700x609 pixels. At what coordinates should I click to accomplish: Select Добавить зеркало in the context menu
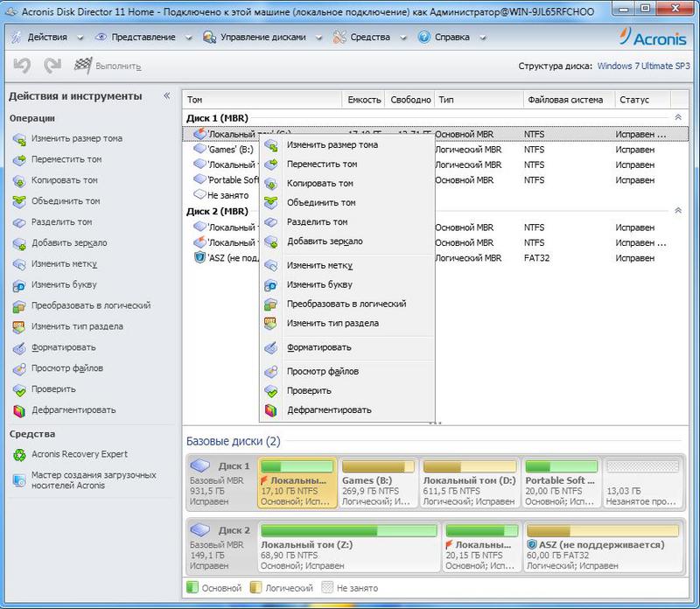tap(346, 241)
